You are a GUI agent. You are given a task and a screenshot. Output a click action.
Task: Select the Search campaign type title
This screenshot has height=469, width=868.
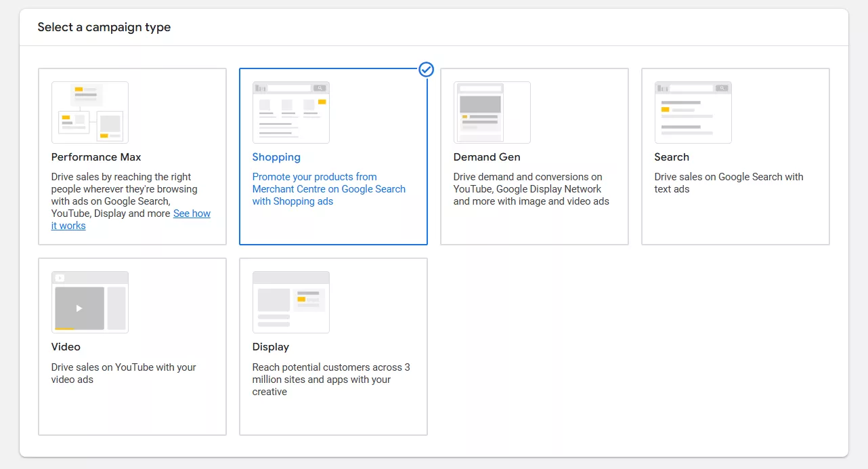point(672,157)
